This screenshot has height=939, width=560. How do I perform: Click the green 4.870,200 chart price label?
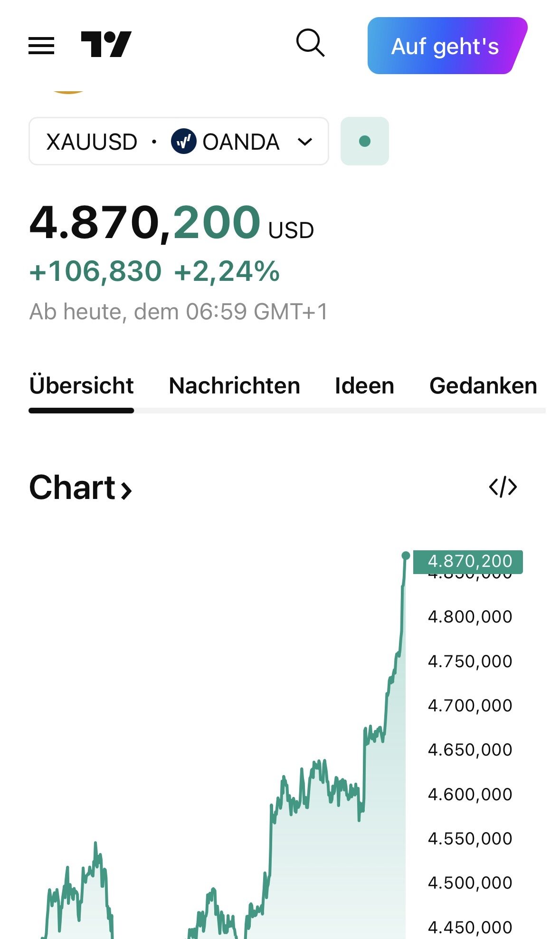(x=468, y=561)
